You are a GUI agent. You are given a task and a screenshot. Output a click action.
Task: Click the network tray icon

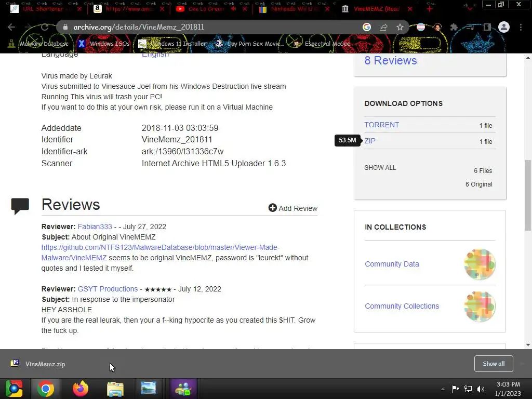[468, 389]
